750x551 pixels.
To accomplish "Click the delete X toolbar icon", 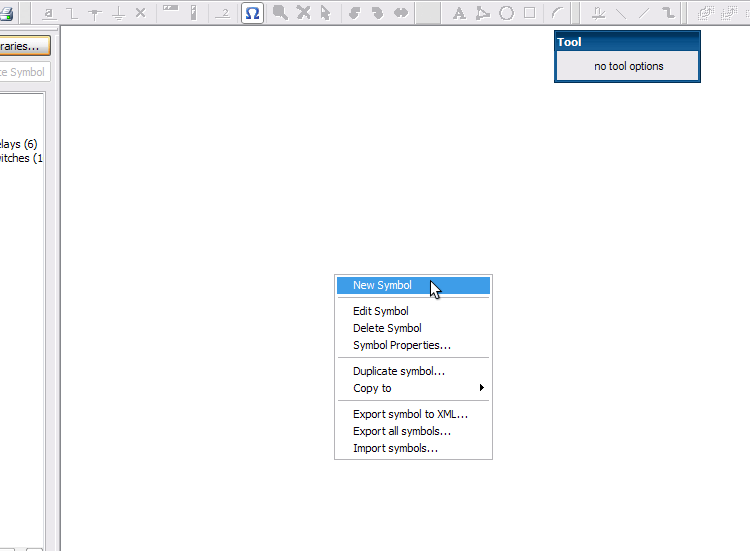I will [303, 13].
